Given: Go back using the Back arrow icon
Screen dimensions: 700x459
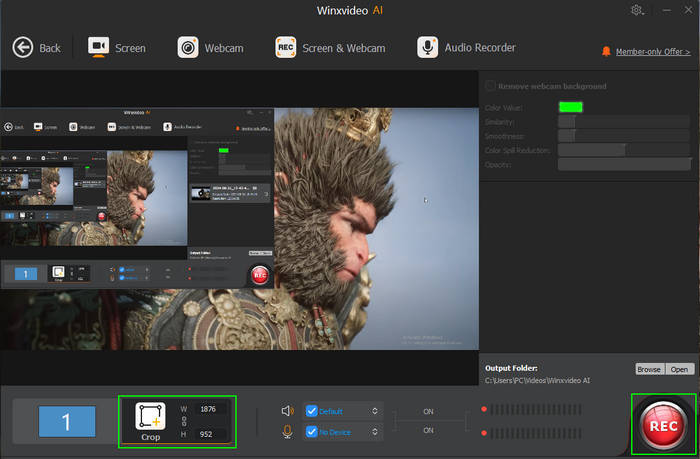Looking at the screenshot, I should pyautogui.click(x=23, y=47).
